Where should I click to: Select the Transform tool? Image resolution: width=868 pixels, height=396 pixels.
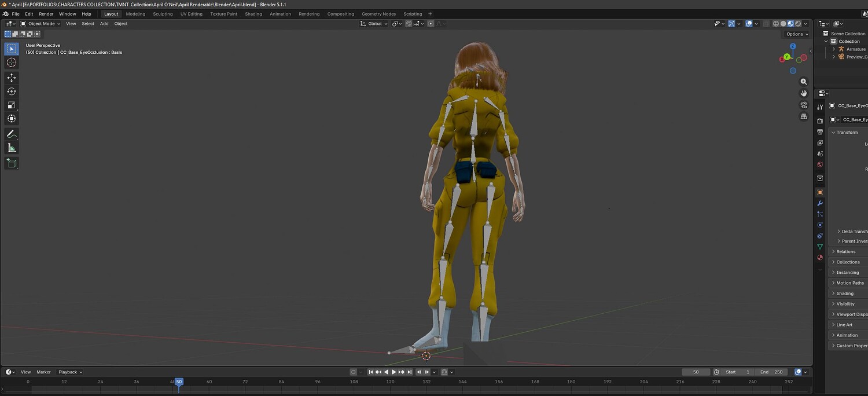click(x=12, y=119)
